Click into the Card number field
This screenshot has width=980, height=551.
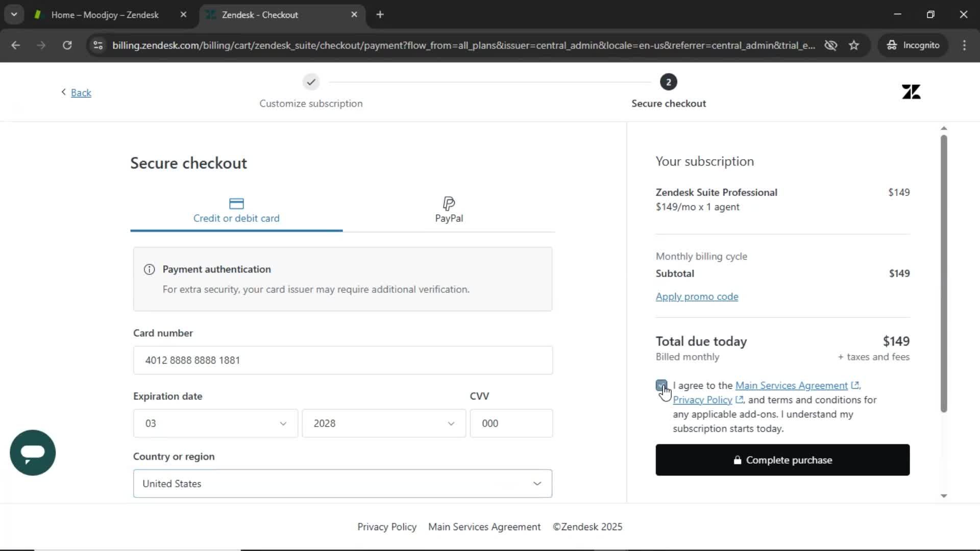click(x=342, y=360)
